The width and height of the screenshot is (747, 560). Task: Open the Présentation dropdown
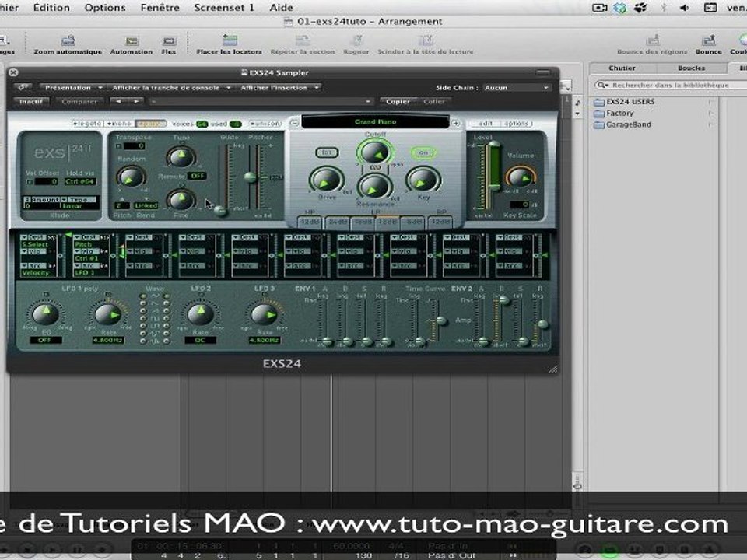pyautogui.click(x=72, y=88)
